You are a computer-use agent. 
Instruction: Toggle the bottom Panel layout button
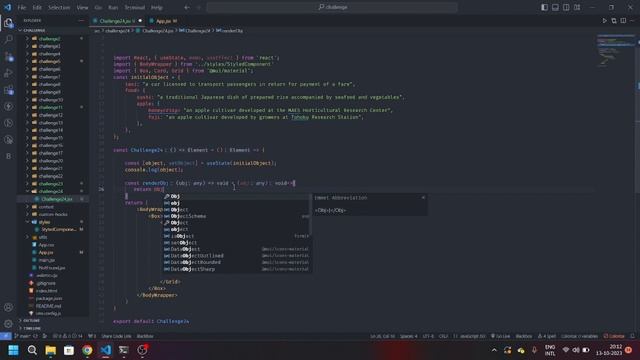click(x=556, y=7)
